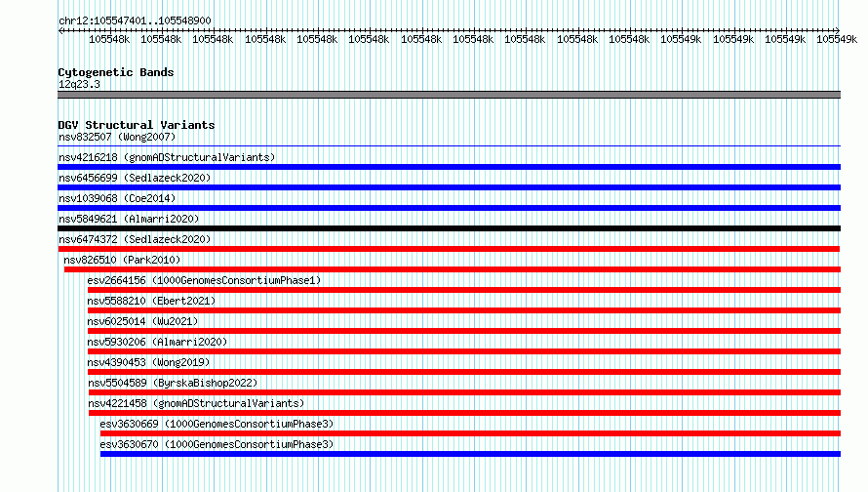Open the nsv6025014 (Wu2021) label
The height and width of the screenshot is (492, 868).
point(142,321)
